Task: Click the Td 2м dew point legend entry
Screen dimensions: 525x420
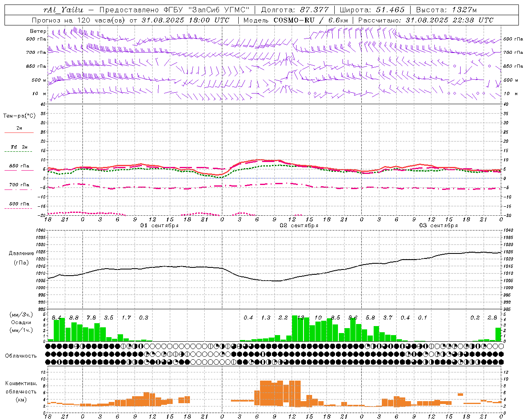Action: tap(19, 147)
